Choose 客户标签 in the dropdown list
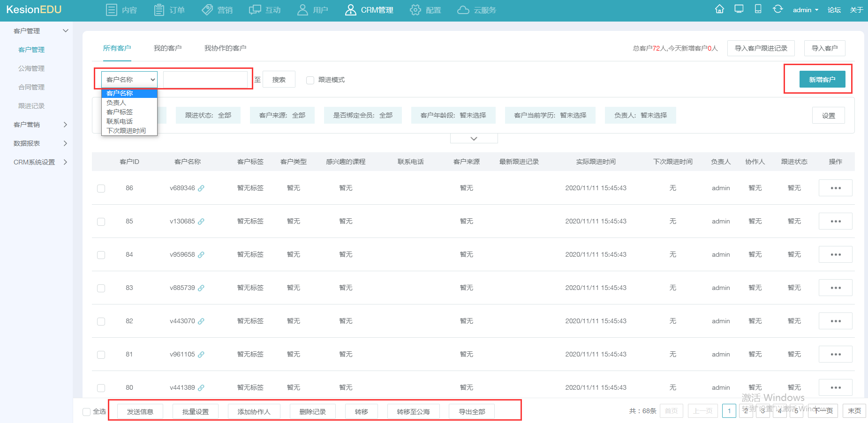The height and width of the screenshot is (423, 868). click(x=129, y=112)
